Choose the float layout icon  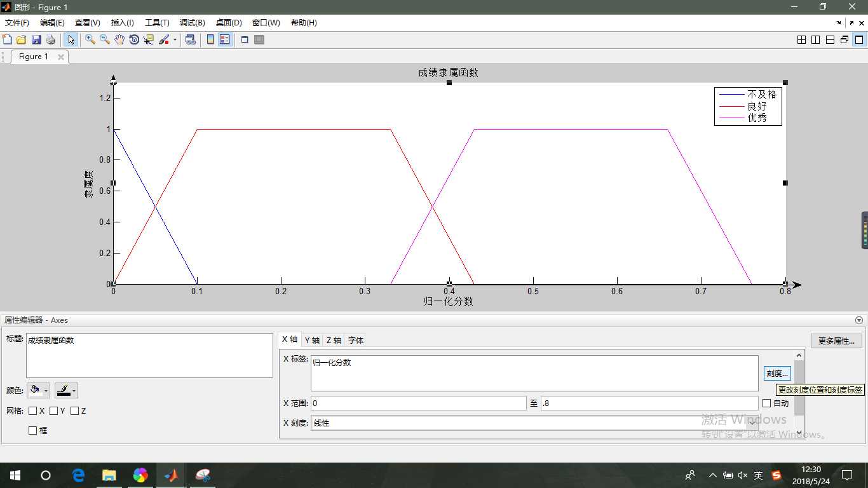click(x=844, y=39)
